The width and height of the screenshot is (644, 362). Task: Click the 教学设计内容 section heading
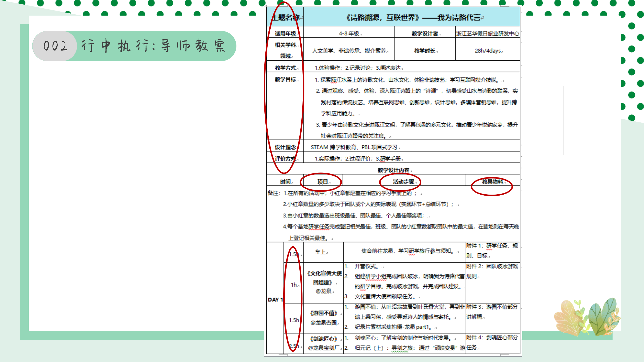point(393,170)
